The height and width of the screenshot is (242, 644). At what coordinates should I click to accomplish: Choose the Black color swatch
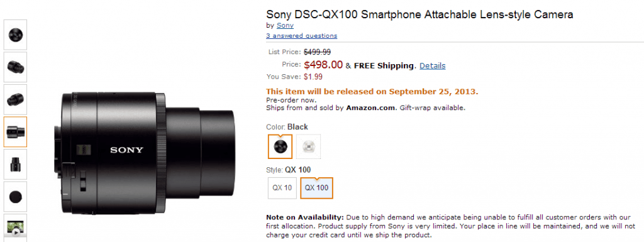tap(280, 146)
